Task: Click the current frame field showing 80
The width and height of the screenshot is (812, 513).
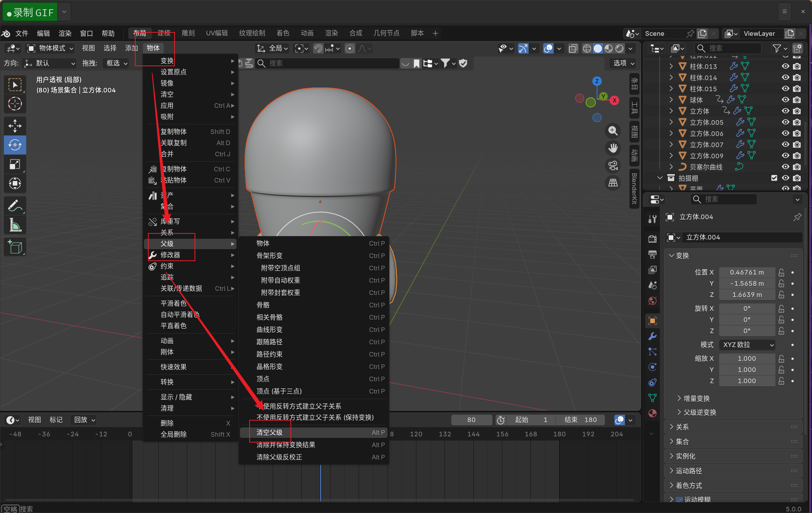Action: tap(471, 420)
